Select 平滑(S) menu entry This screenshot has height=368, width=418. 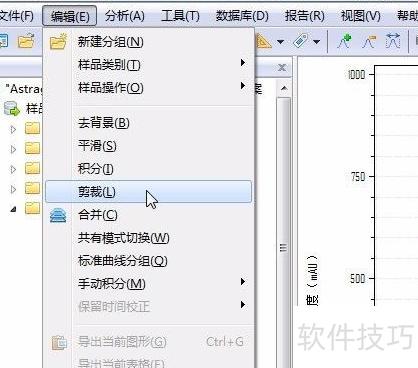pyautogui.click(x=97, y=146)
